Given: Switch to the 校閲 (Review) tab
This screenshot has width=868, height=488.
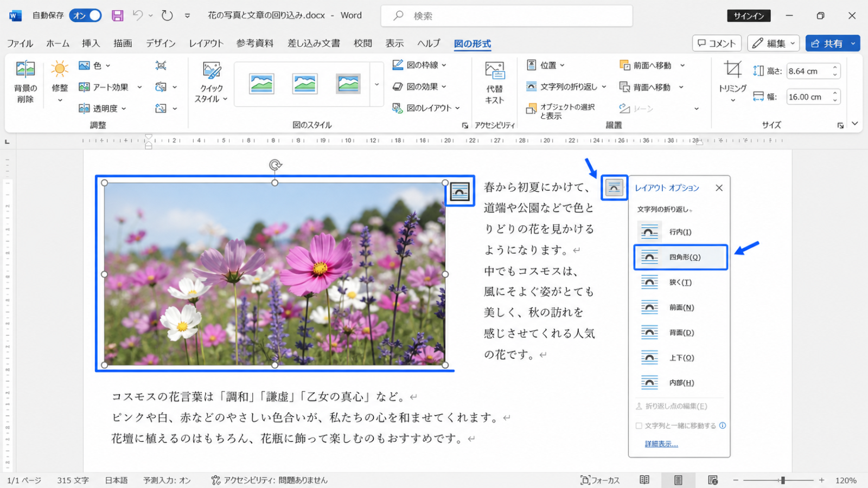Looking at the screenshot, I should pyautogui.click(x=363, y=43).
